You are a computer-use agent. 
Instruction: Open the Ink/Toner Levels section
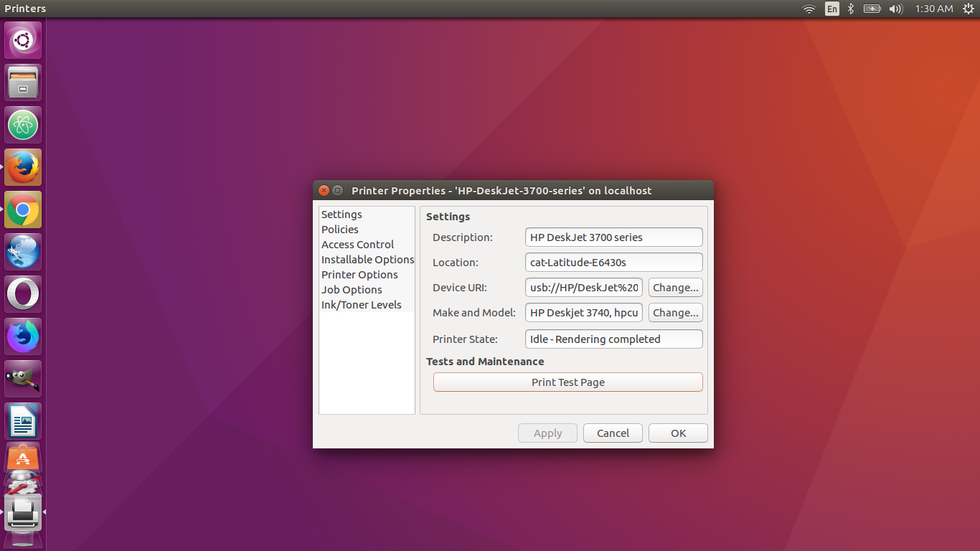(367, 305)
